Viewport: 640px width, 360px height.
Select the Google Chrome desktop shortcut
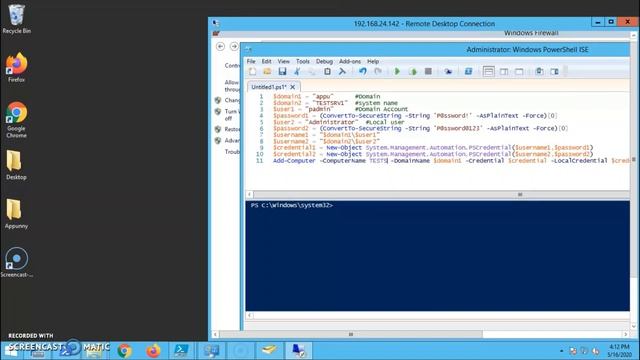[x=16, y=120]
